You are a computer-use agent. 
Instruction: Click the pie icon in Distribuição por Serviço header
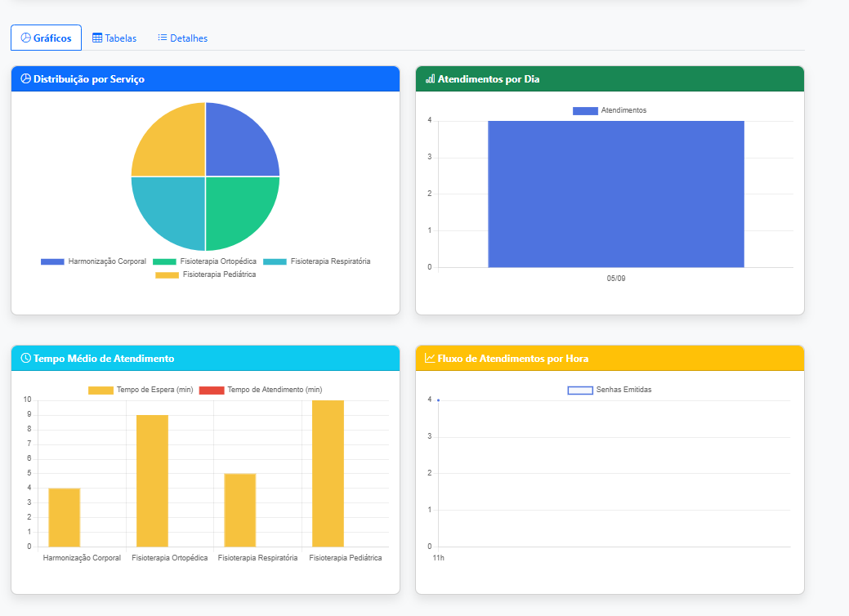pos(25,79)
